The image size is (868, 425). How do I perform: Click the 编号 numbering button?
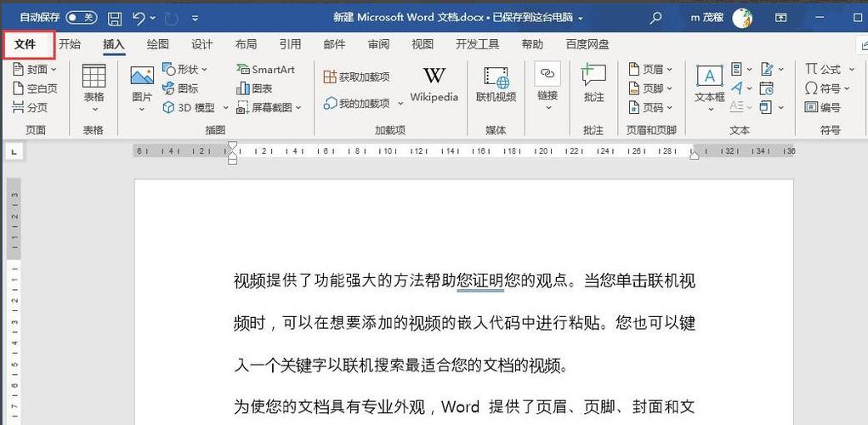click(x=823, y=107)
